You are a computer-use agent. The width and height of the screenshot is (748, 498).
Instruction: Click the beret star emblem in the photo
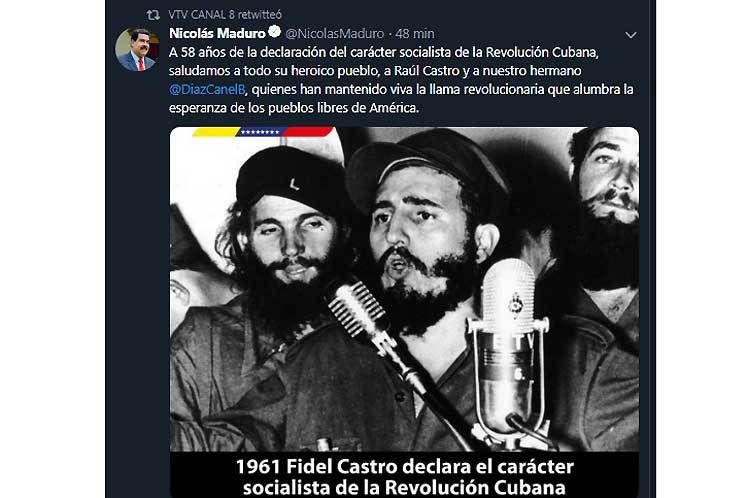pos(294,184)
